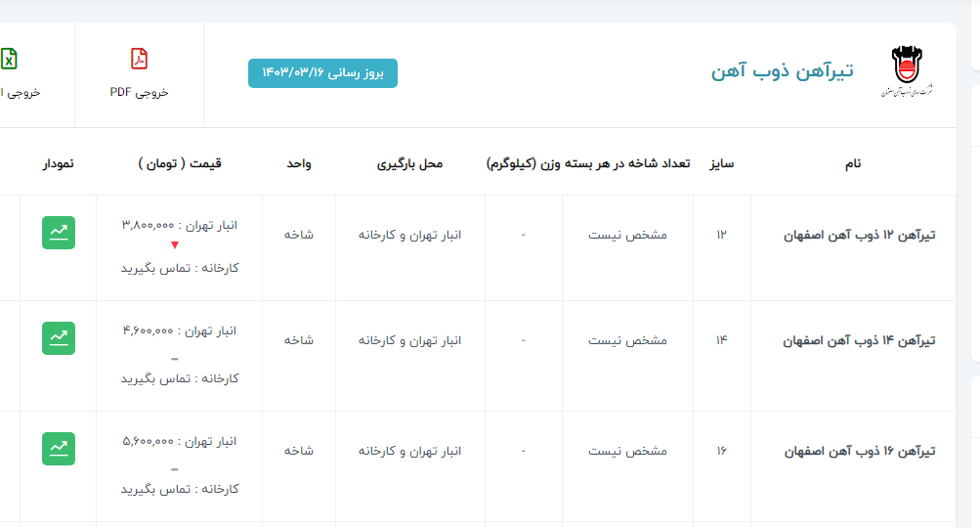980x528 pixels.
Task: Click the نمودار column header
Action: [x=58, y=164]
